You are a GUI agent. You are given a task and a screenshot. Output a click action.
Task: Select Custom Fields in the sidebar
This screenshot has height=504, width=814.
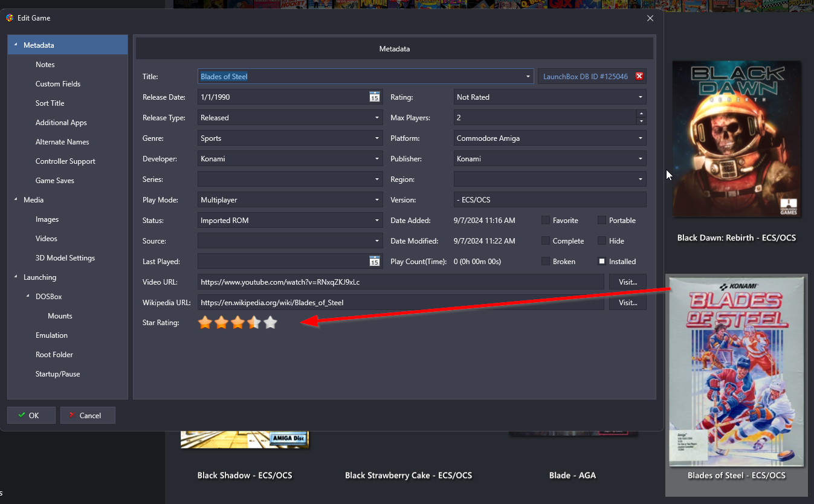[x=58, y=84]
